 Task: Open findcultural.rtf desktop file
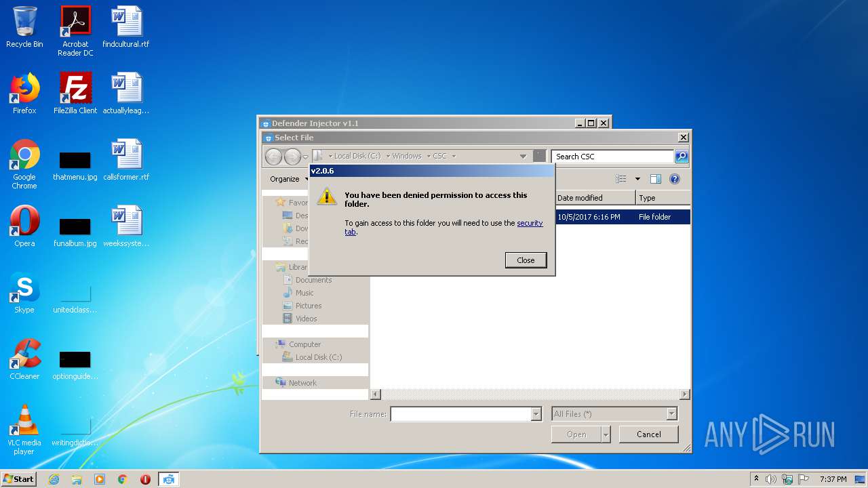click(x=126, y=27)
